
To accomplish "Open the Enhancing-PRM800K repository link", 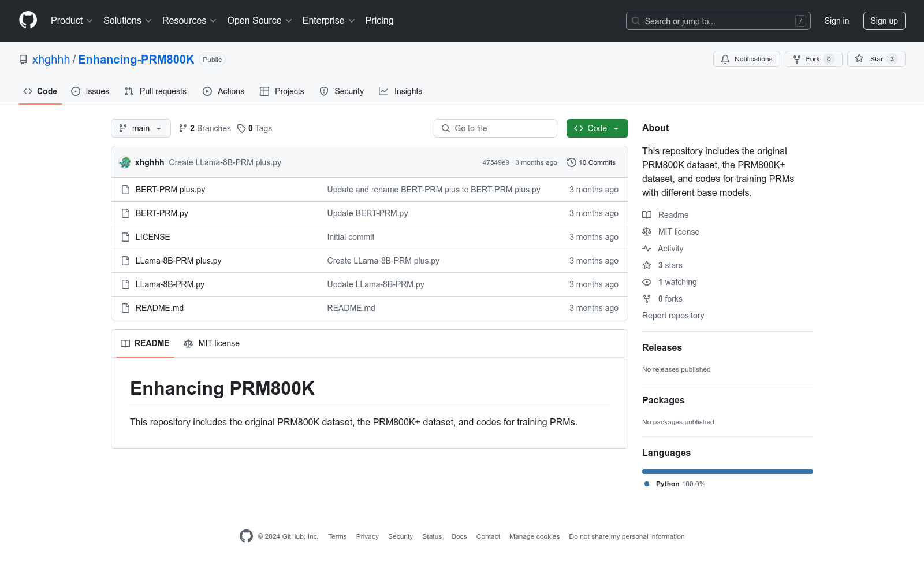I will 136,60.
